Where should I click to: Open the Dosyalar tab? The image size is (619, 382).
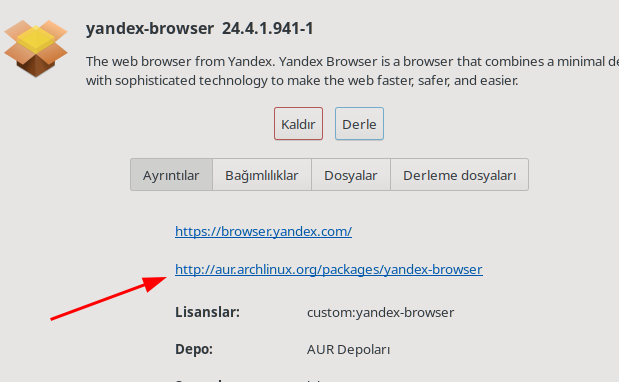(351, 175)
